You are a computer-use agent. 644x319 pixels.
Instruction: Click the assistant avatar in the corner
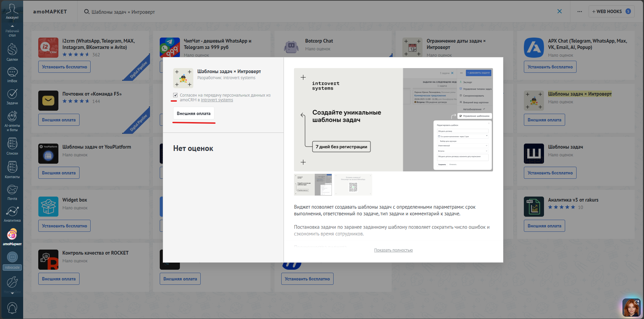point(631,308)
